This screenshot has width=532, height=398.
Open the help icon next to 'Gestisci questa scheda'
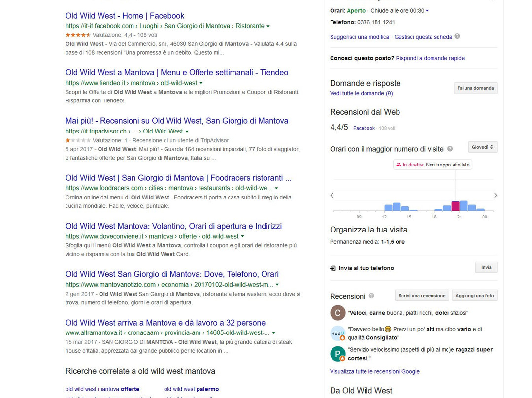click(x=457, y=36)
